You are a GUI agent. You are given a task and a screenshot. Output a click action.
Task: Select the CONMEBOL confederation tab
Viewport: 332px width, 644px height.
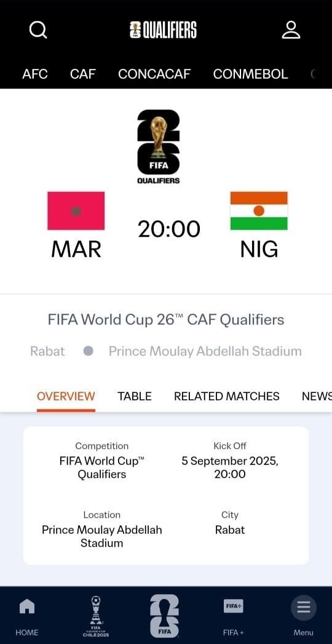[250, 74]
